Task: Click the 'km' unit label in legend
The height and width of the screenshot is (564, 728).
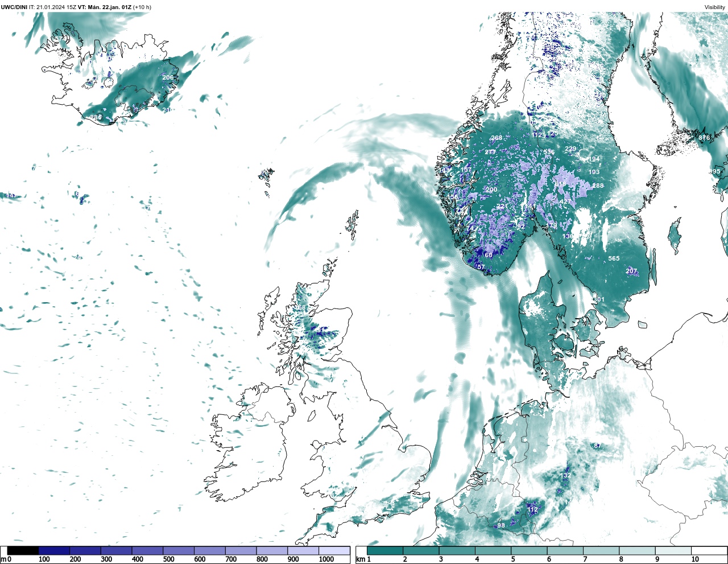Action: click(x=360, y=559)
